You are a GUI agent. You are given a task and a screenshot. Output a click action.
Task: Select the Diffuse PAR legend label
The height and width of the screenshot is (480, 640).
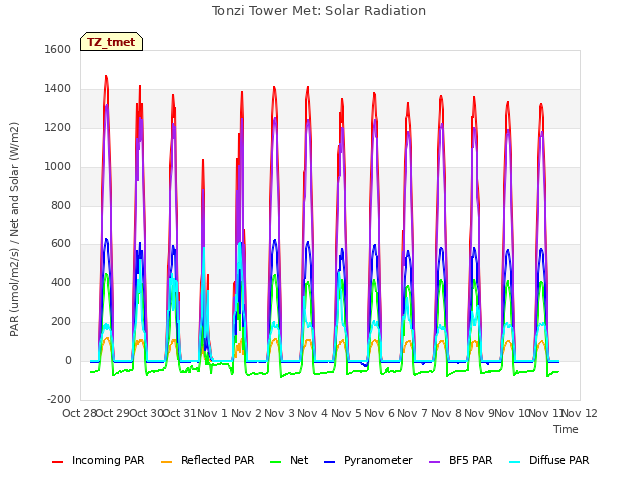[559, 460]
